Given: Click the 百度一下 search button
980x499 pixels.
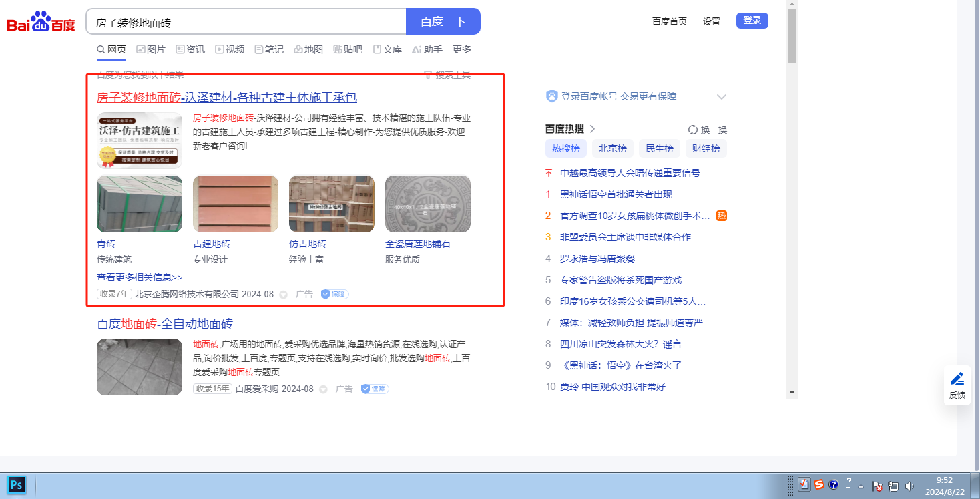Looking at the screenshot, I should 443,21.
